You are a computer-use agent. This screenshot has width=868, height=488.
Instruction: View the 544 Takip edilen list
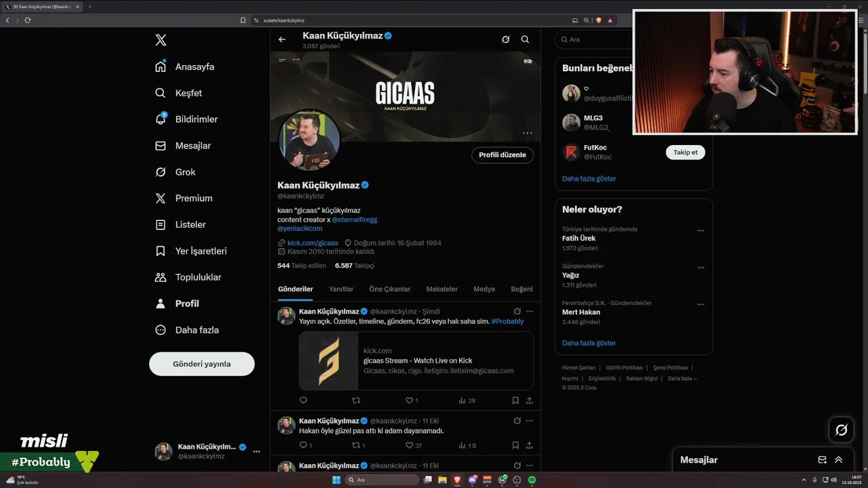click(302, 266)
